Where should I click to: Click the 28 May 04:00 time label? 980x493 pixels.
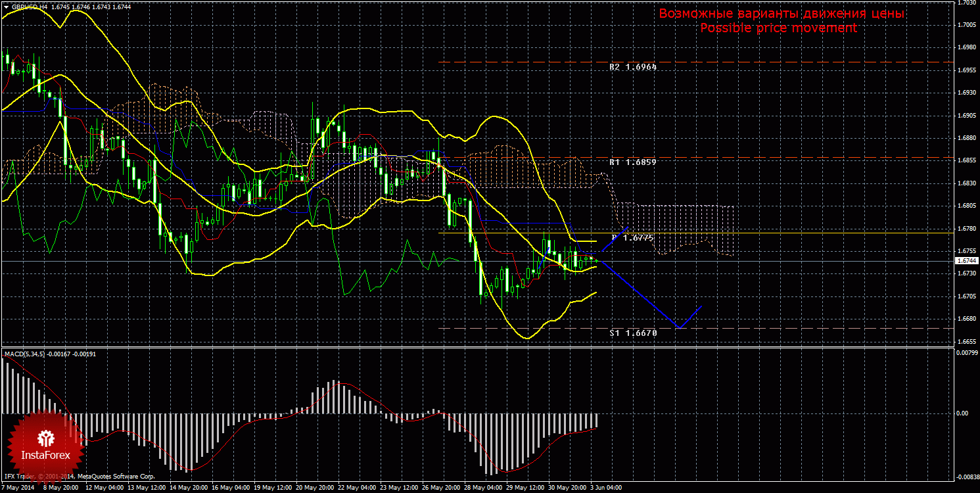pos(483,488)
